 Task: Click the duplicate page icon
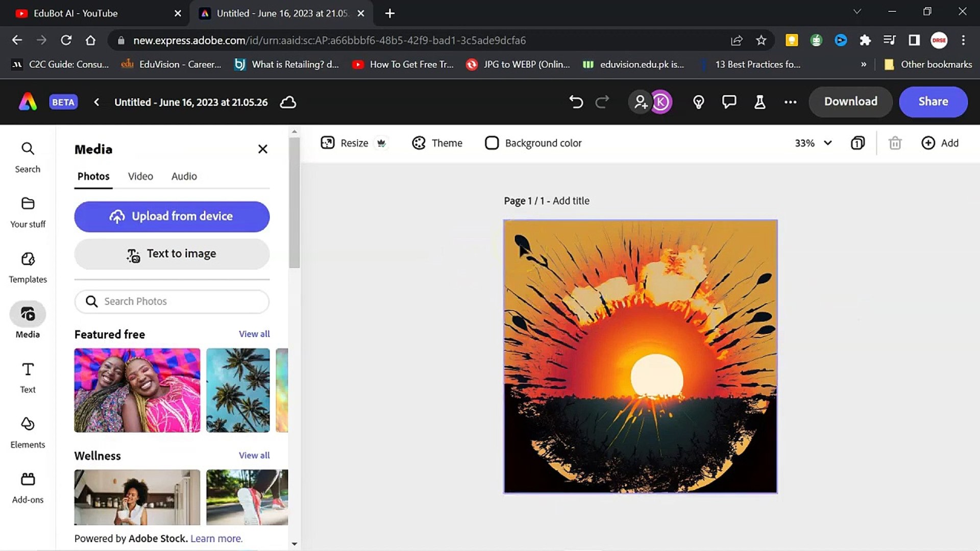click(857, 143)
